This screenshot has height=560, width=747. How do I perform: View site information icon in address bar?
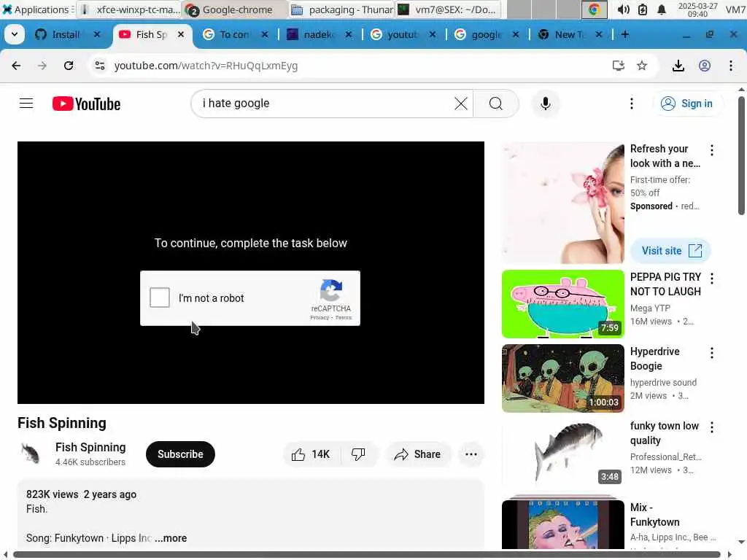pyautogui.click(x=99, y=66)
